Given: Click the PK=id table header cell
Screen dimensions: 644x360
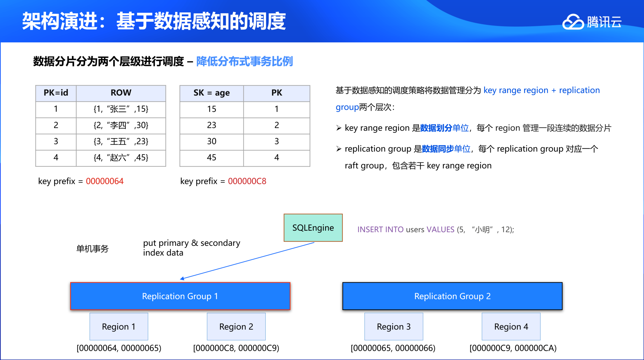Looking at the screenshot, I should tap(56, 93).
